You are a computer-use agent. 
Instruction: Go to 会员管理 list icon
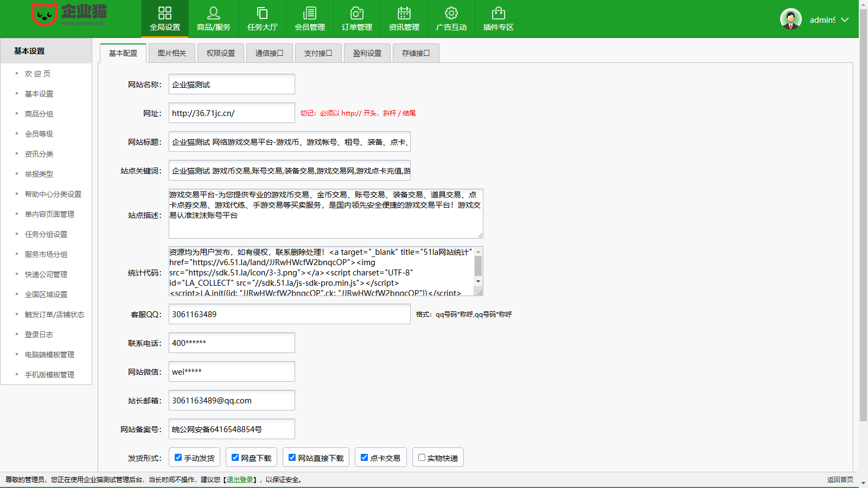[x=310, y=13]
